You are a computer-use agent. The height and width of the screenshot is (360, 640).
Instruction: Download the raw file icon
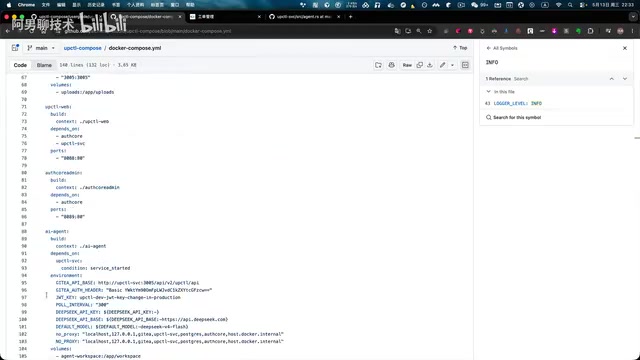pyautogui.click(x=430, y=65)
